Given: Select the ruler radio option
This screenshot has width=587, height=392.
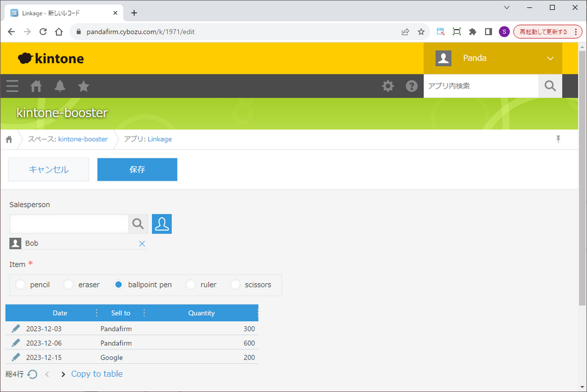Looking at the screenshot, I should tap(191, 284).
